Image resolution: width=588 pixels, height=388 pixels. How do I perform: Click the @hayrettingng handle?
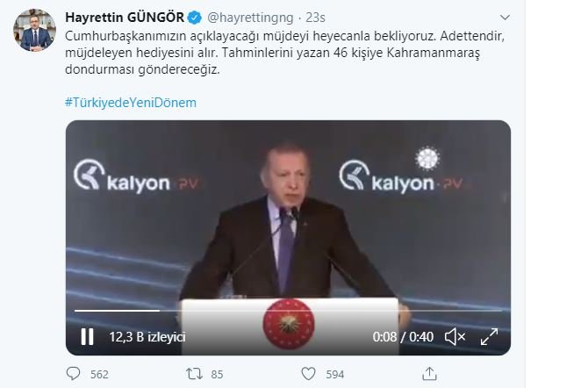(x=250, y=18)
